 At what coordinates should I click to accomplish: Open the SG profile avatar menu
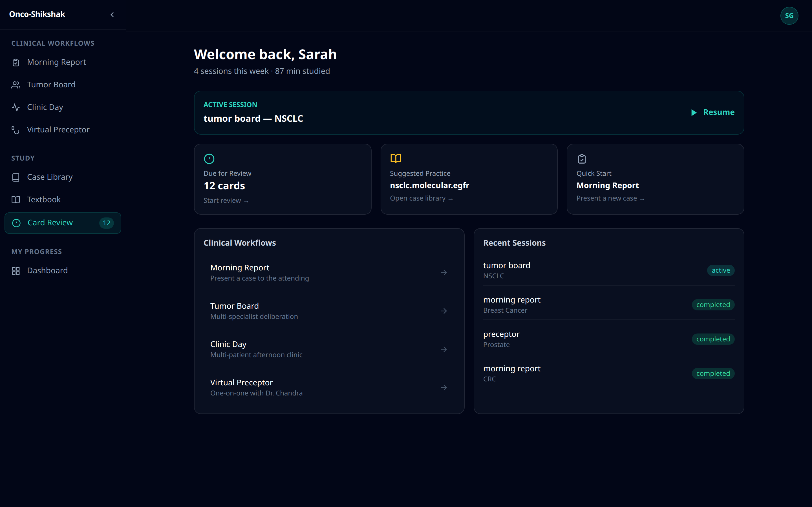tap(789, 15)
